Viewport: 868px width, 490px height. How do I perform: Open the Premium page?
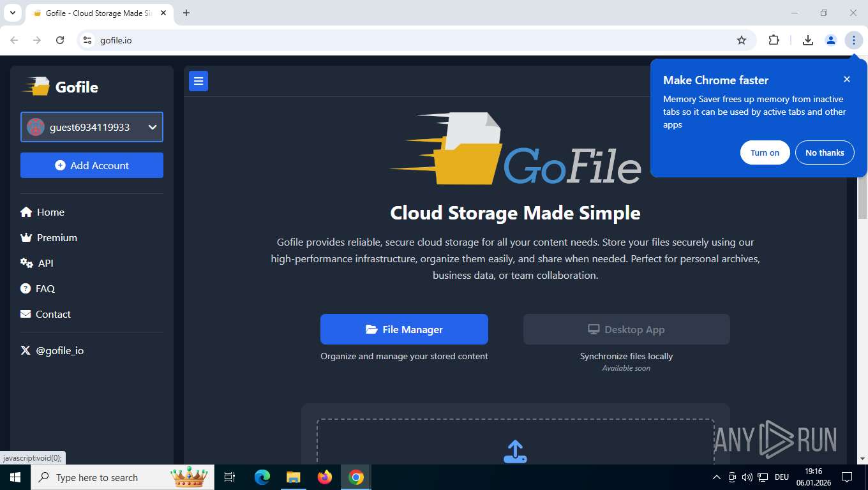pos(49,237)
